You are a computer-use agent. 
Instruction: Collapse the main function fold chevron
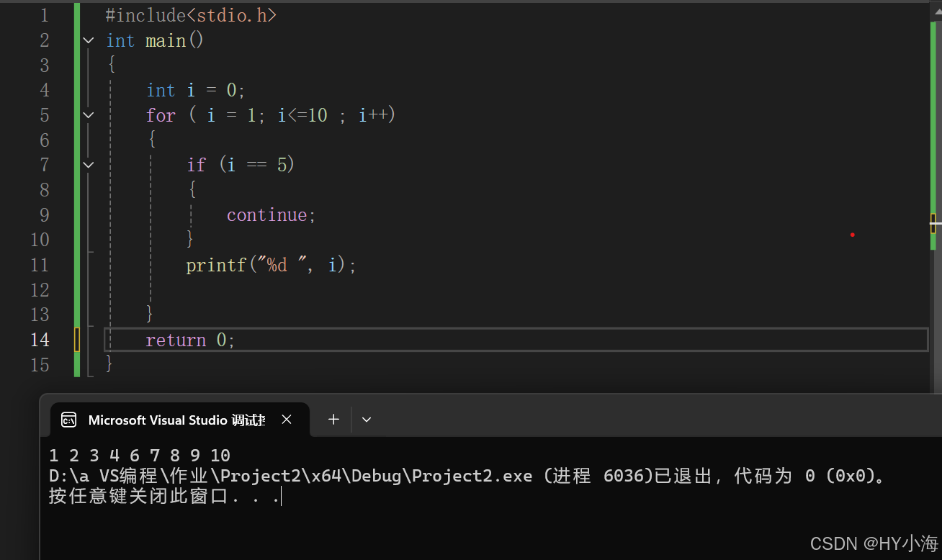pyautogui.click(x=89, y=40)
